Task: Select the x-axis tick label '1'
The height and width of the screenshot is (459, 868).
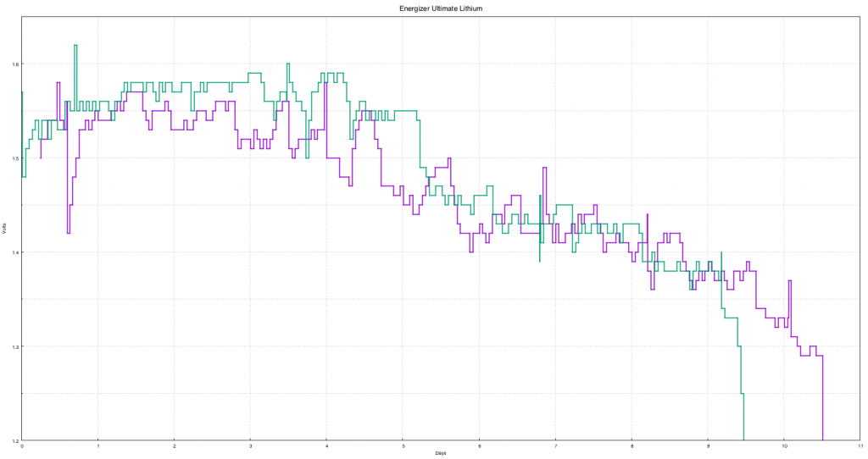Action: [98, 445]
